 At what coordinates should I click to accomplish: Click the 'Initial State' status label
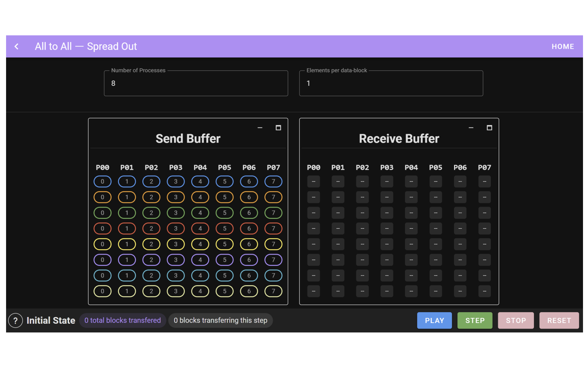pyautogui.click(x=51, y=321)
